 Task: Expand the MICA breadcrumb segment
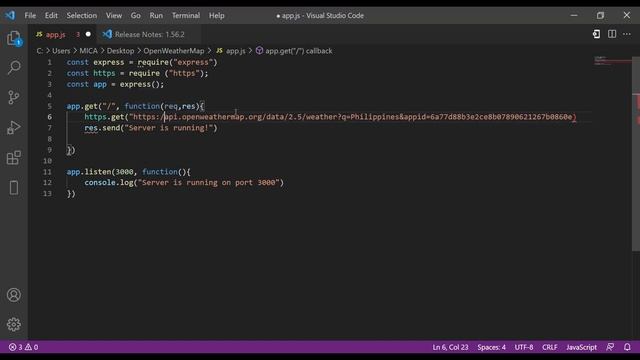[88, 51]
